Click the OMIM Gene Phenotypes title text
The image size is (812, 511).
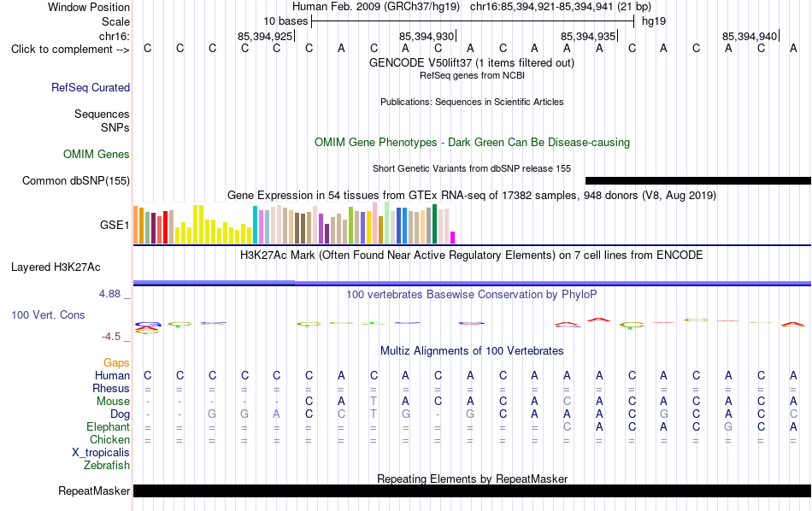(x=472, y=143)
